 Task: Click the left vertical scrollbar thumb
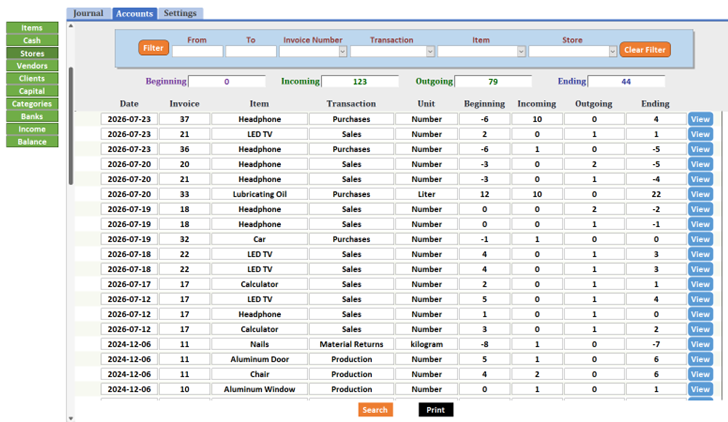(71, 126)
